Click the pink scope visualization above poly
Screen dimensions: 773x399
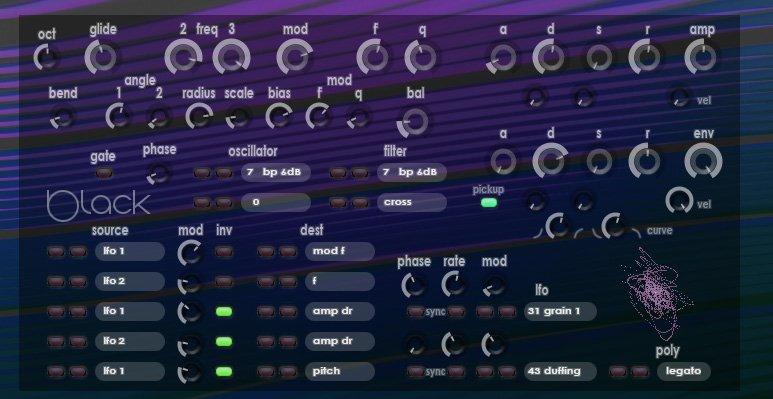click(657, 293)
